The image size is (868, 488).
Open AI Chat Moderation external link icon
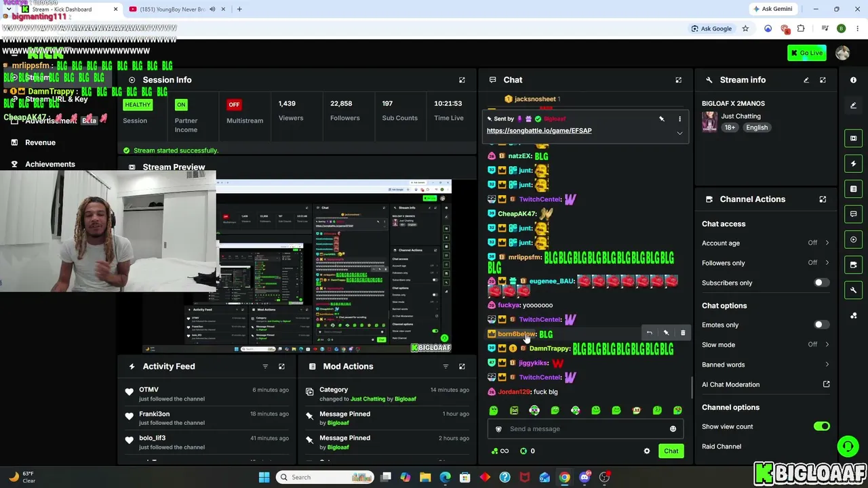coord(826,384)
